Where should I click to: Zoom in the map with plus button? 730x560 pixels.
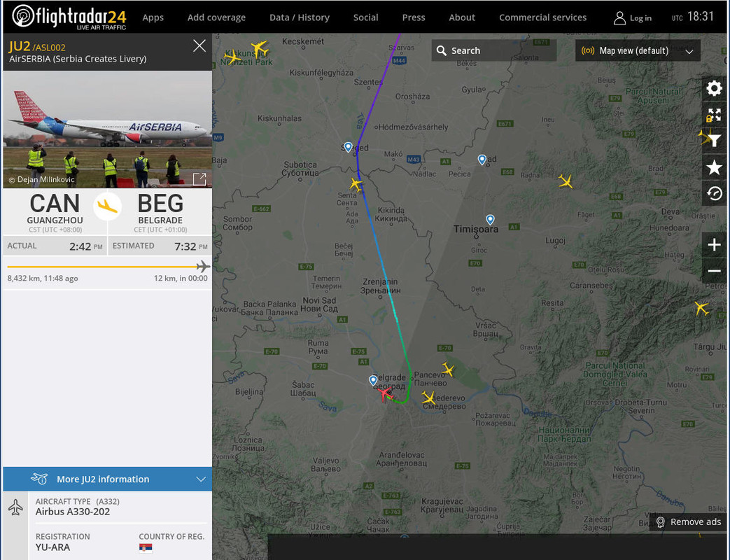point(714,244)
